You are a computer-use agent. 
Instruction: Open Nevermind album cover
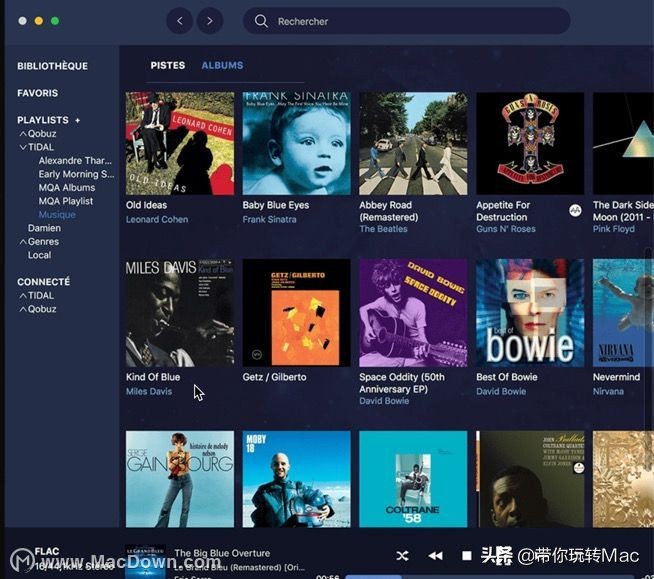[x=624, y=313]
